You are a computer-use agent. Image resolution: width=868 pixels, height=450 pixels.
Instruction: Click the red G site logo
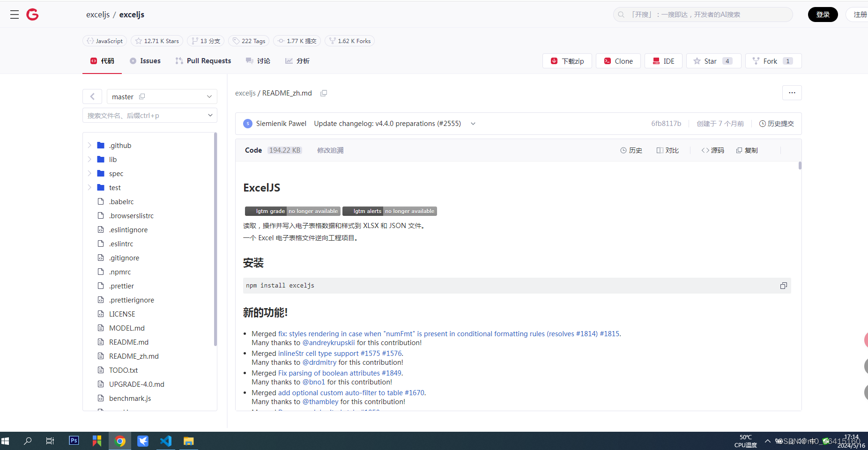pyautogui.click(x=32, y=15)
